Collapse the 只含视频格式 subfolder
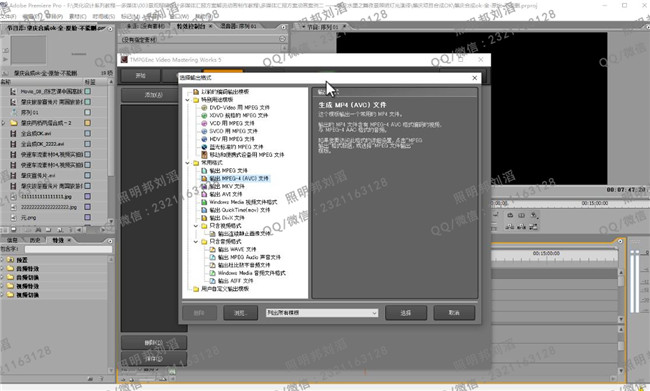 [x=196, y=226]
